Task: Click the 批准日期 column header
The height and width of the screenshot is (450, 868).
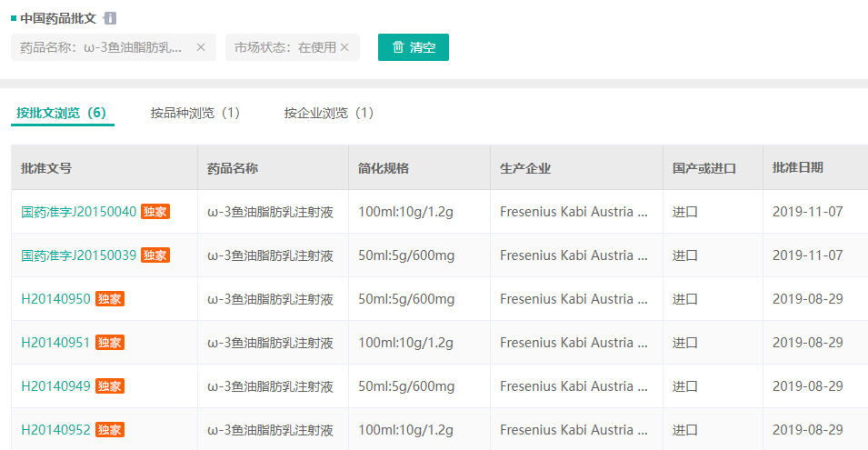Action: pos(798,168)
